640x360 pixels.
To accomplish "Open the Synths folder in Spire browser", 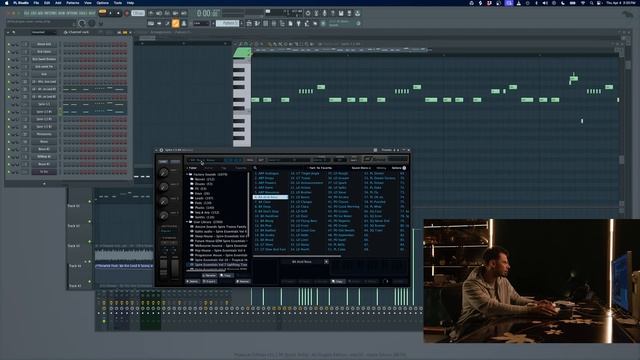I will click(x=204, y=218).
